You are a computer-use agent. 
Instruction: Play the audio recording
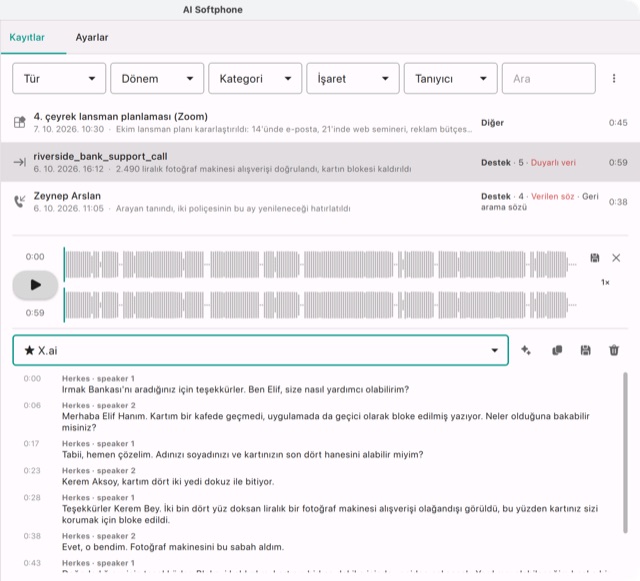click(35, 285)
